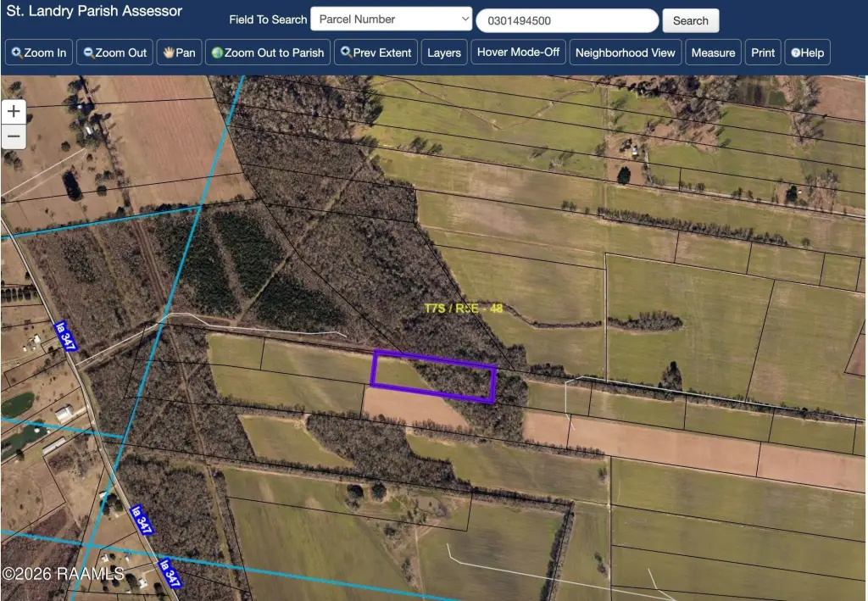Click Zoom Out to Parish globe button

(267, 53)
